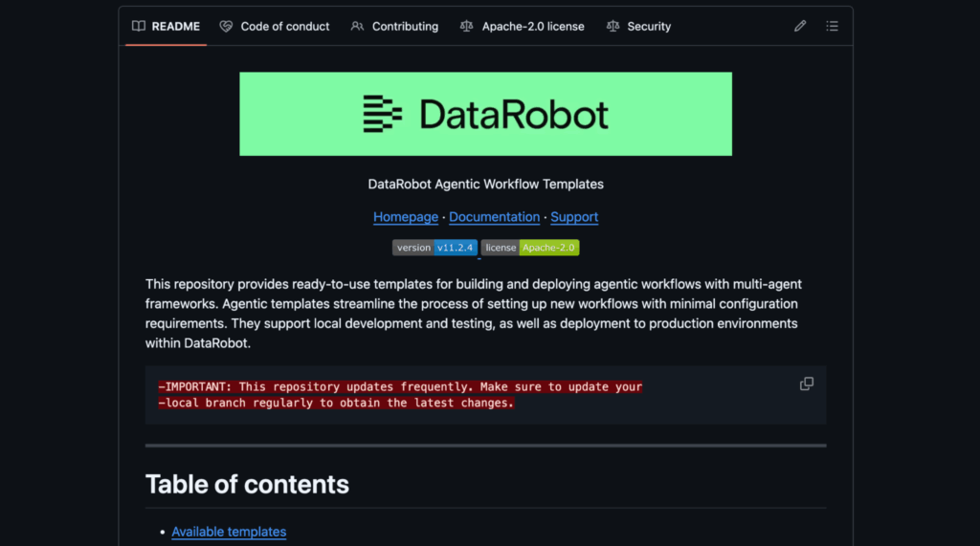Viewport: 980px width, 546px height.
Task: Open the README outline list icon
Action: 832,27
